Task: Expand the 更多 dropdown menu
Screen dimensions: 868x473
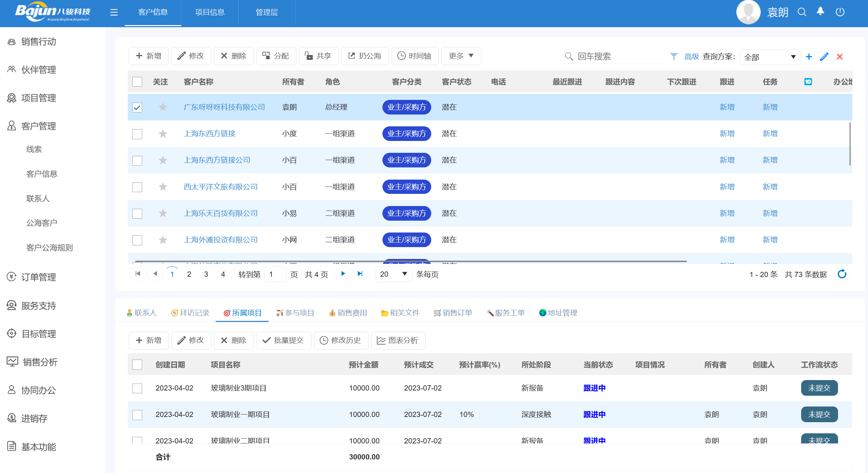Action: 461,56
